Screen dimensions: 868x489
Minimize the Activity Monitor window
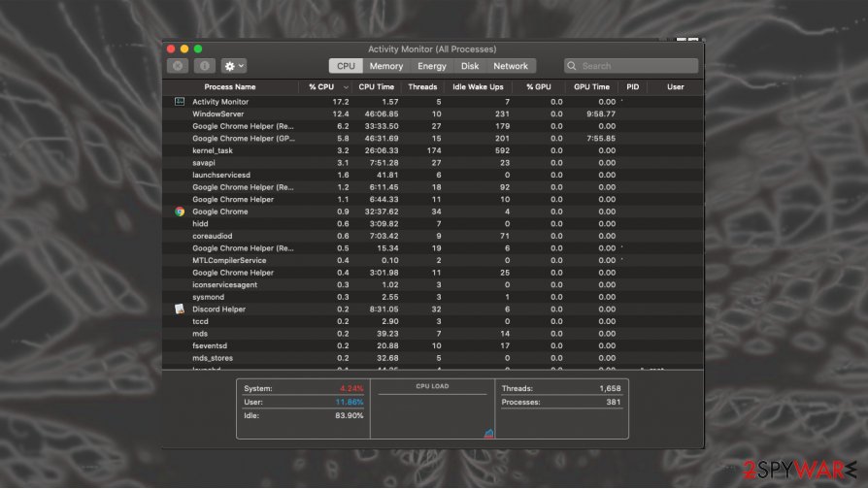click(184, 49)
